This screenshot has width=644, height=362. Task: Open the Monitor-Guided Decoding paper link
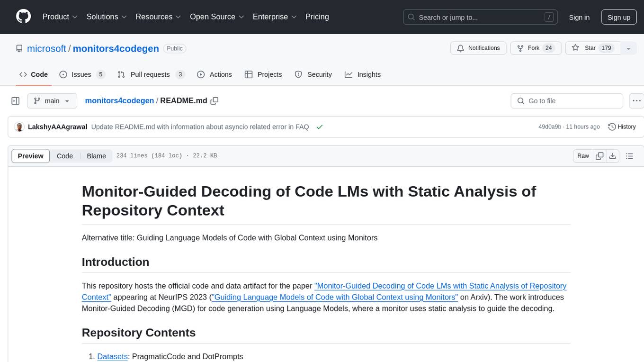440,286
